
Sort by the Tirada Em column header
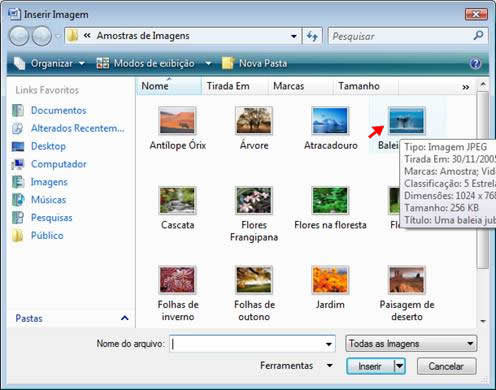(234, 86)
